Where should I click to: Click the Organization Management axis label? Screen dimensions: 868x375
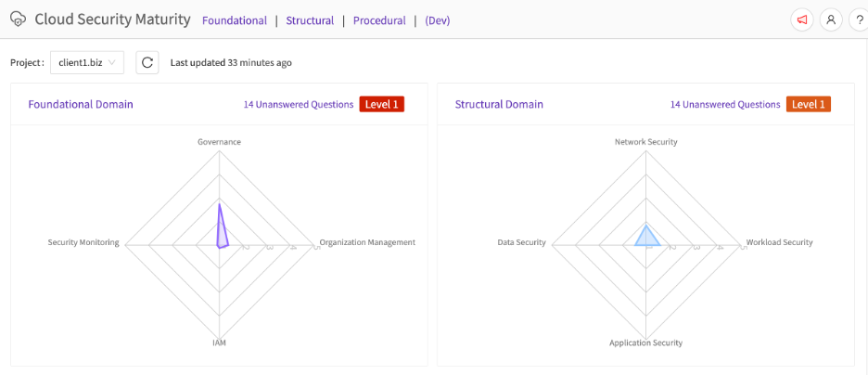point(367,242)
